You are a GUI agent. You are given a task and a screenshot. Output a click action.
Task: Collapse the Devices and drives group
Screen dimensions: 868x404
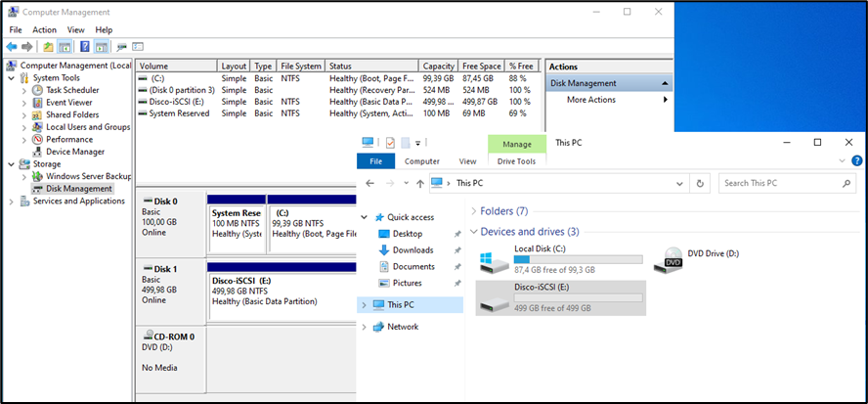coord(474,232)
